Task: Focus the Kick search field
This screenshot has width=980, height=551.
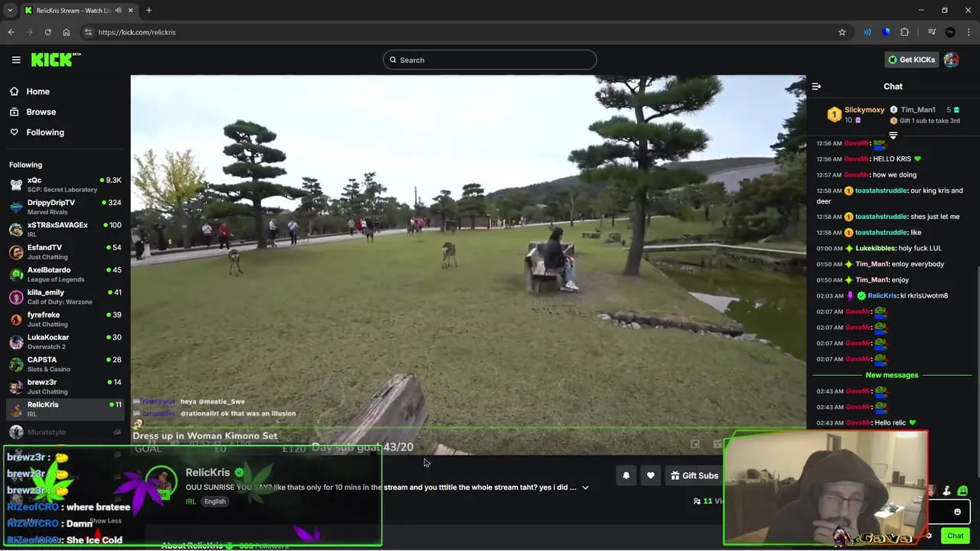Action: (x=490, y=60)
